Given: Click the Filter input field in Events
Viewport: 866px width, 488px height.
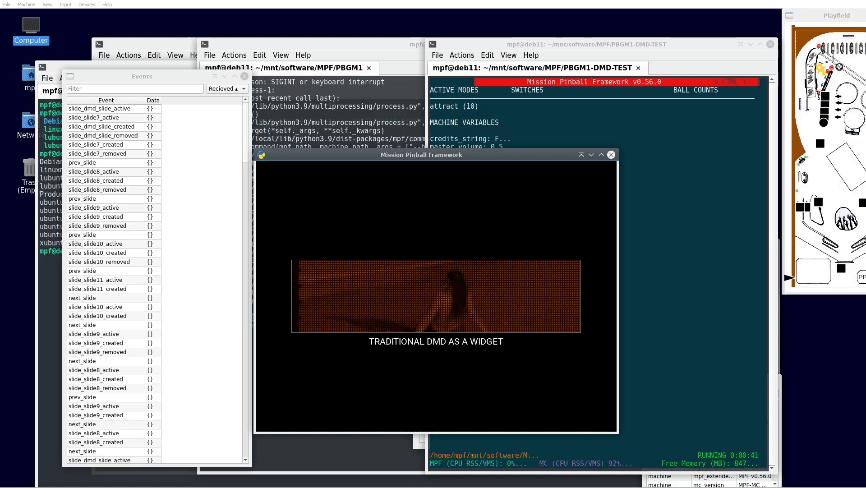Looking at the screenshot, I should [x=134, y=89].
